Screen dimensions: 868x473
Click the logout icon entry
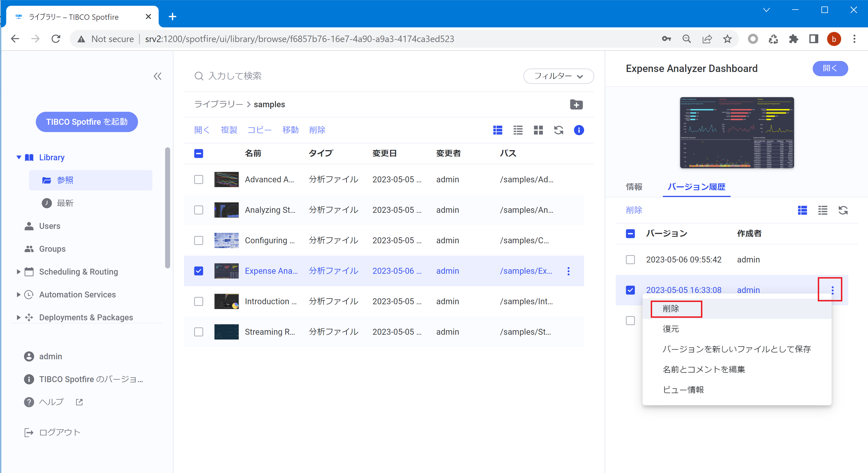tap(52, 433)
